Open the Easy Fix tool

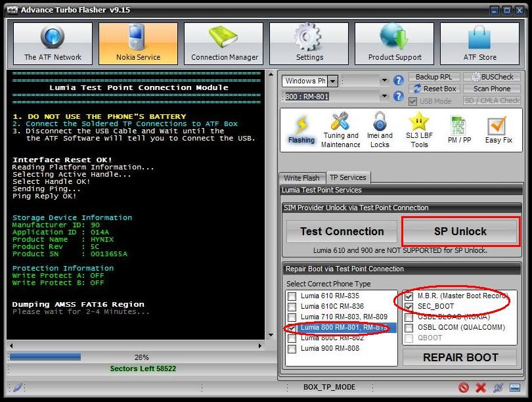pos(498,130)
